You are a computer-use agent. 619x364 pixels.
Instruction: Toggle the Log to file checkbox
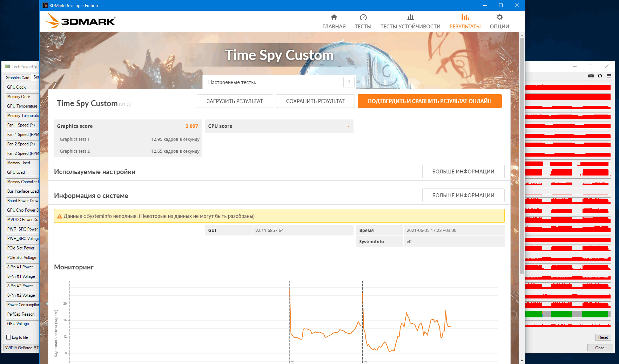[9, 337]
